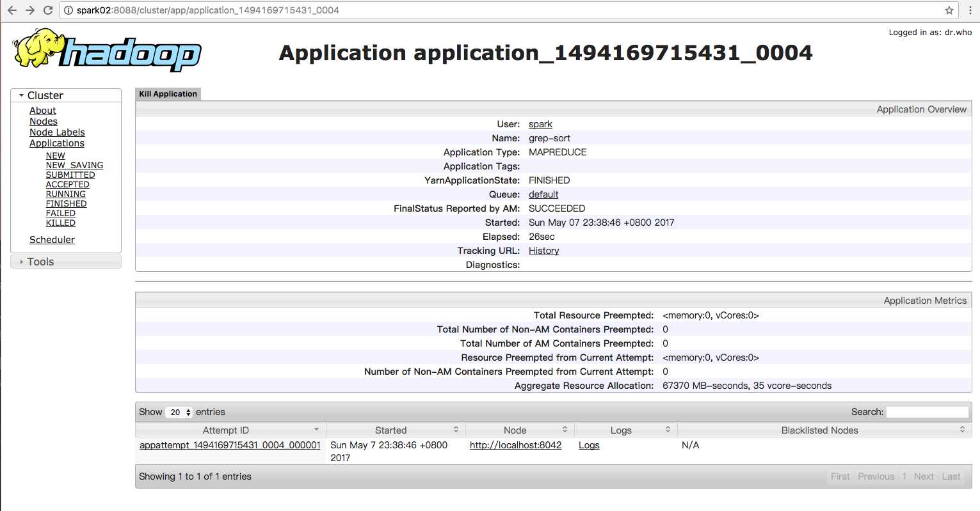The width and height of the screenshot is (980, 511).
Task: Click the attempts Search field
Action: coord(928,412)
